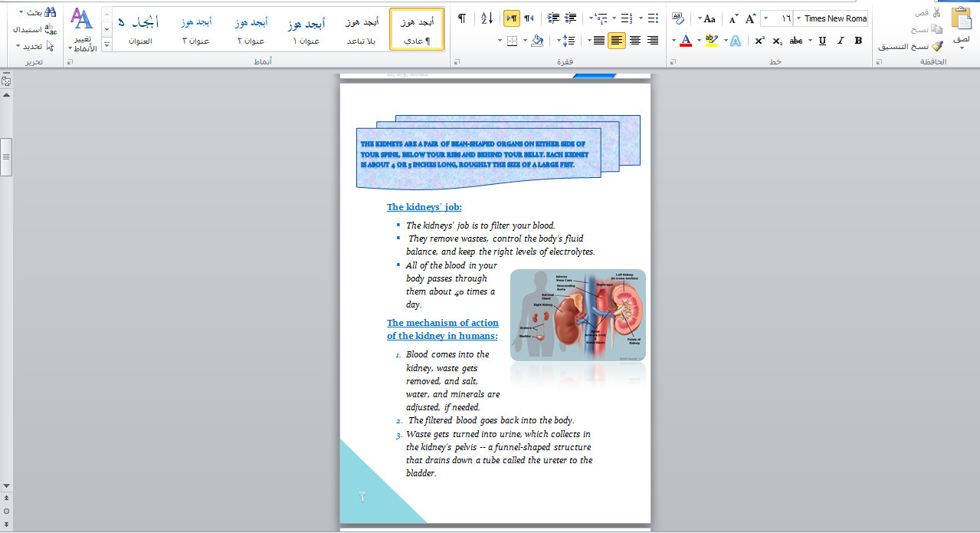Expand the Underline style arrow
This screenshot has height=533, width=980.
811,41
